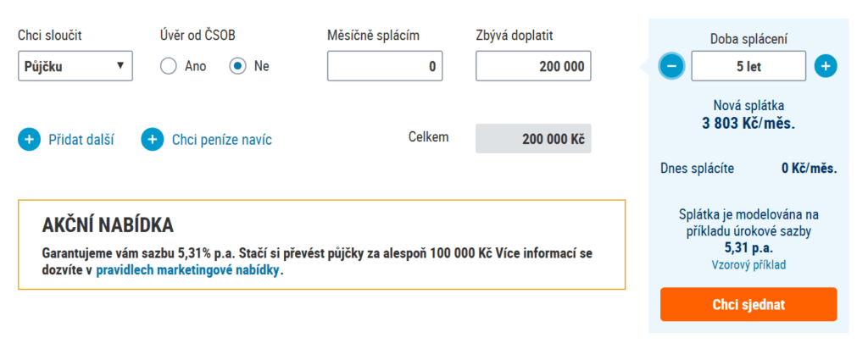Click plus icon beside Přidat další

pyautogui.click(x=30, y=140)
